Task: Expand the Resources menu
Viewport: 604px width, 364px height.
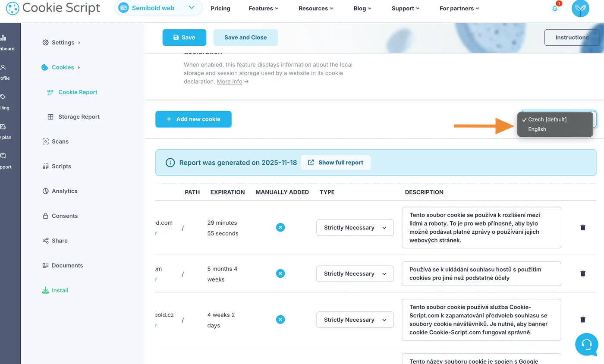Action: pyautogui.click(x=316, y=8)
